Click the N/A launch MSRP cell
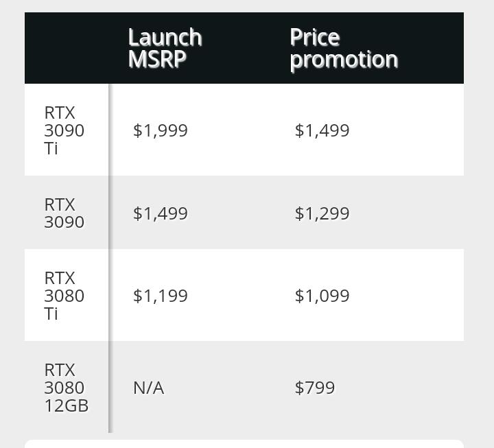 (x=148, y=388)
